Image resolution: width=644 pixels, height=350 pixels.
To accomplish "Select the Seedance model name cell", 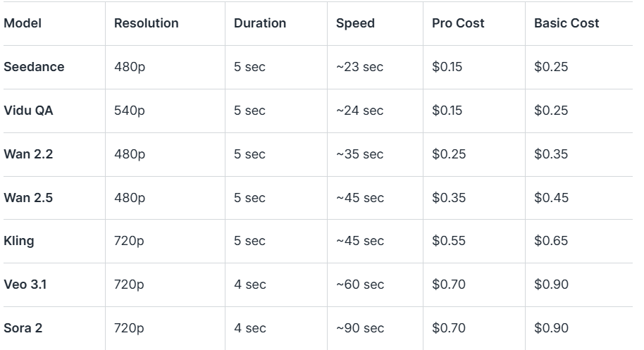I will click(x=34, y=67).
